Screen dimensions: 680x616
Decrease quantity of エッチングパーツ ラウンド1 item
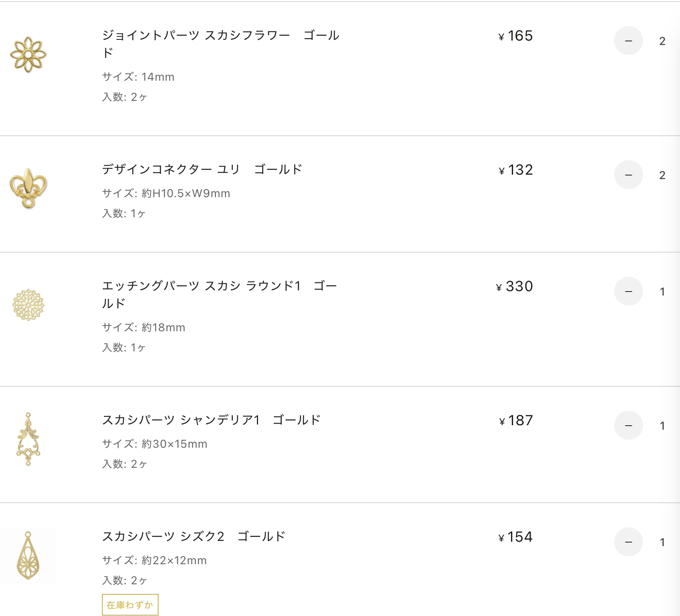[x=628, y=292]
